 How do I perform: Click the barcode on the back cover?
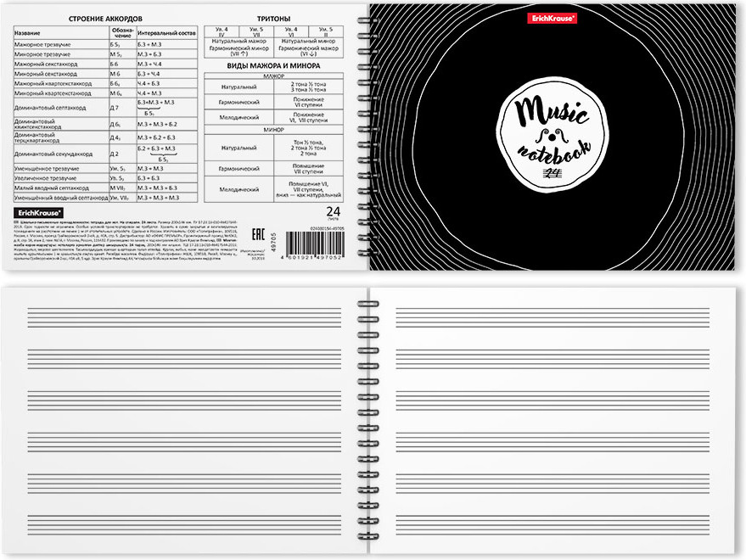[x=316, y=247]
